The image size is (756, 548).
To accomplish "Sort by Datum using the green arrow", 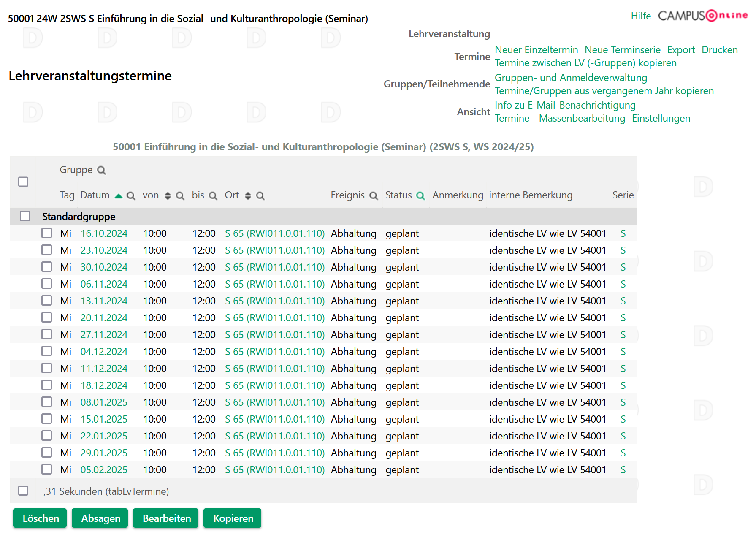I will (119, 196).
